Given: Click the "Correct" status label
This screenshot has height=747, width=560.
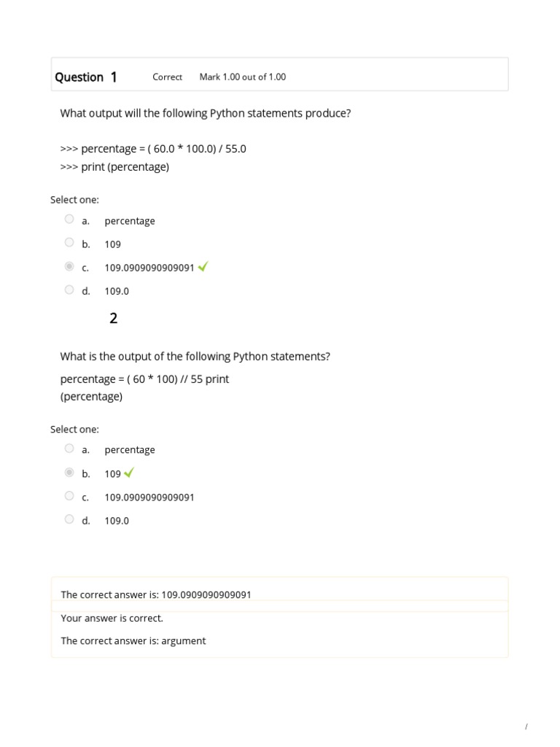Looking at the screenshot, I should click(167, 77).
